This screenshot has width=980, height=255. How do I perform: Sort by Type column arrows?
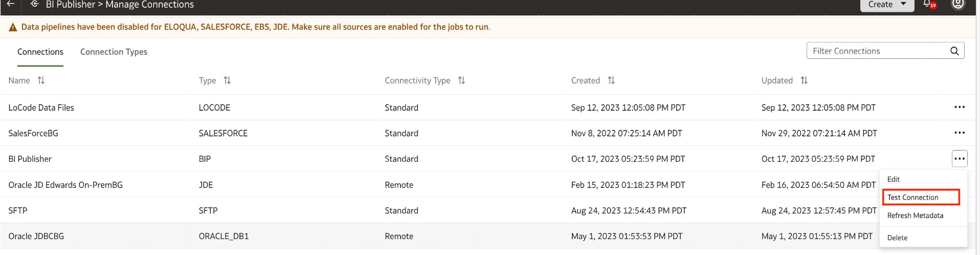point(227,80)
